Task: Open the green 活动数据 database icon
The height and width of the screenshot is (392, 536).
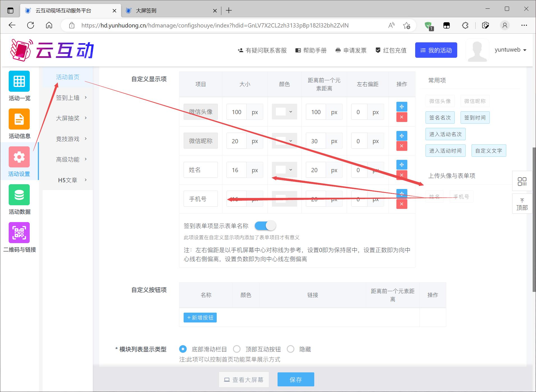Action: [19, 195]
